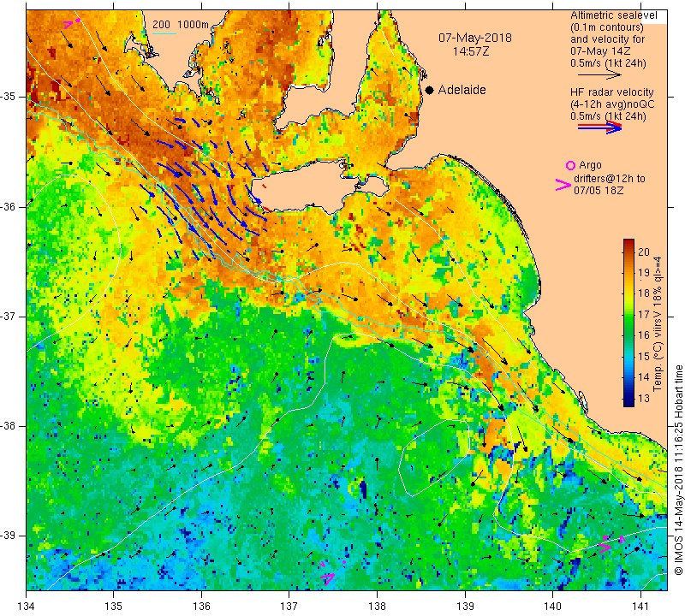
Task: Click the '0.5m/s (1kt 24h)' altimetric scale text
Action: pyautogui.click(x=608, y=62)
